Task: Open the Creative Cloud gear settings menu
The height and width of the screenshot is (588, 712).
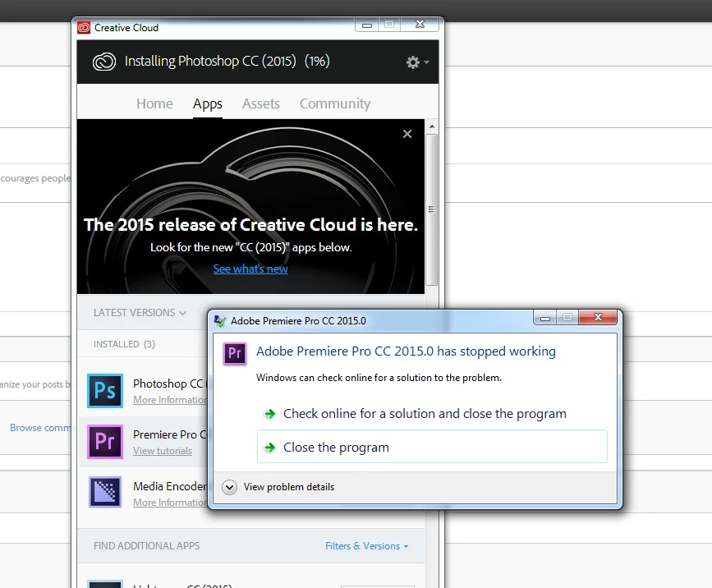Action: 417,62
